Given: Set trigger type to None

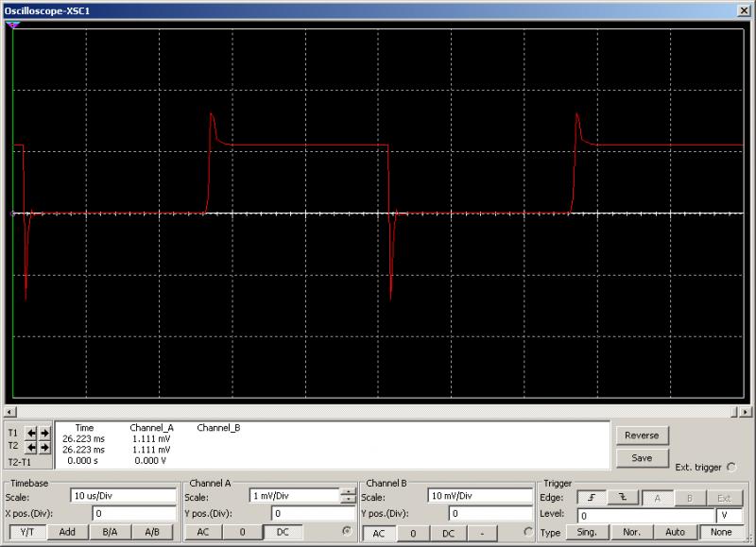Looking at the screenshot, I should 721,532.
